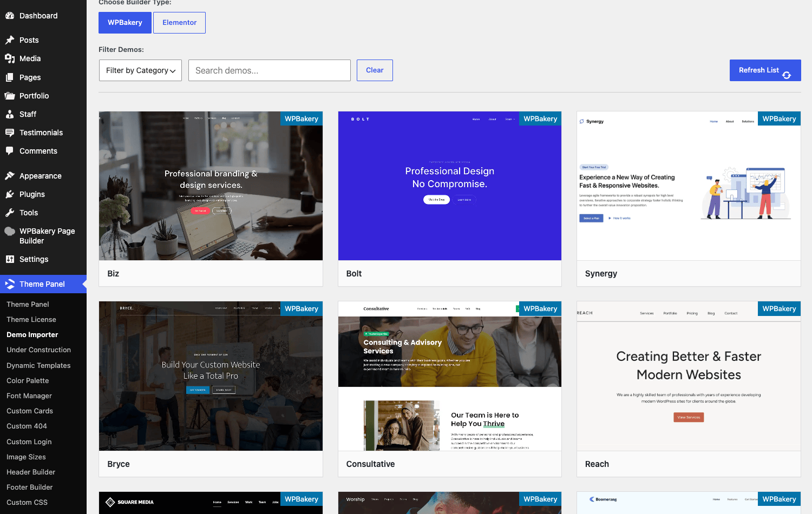Screen dimensions: 812x514
Task: Click the Staff person icon
Action: 10,114
